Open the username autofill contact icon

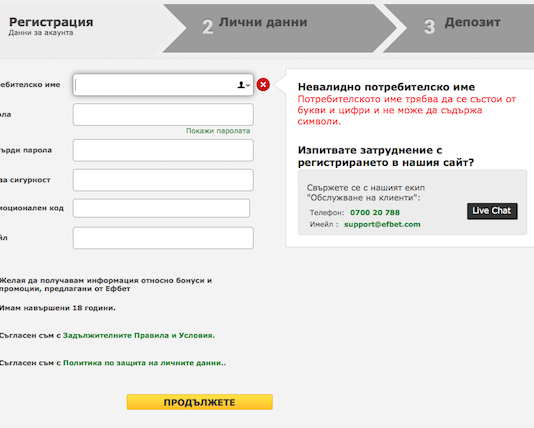click(243, 85)
